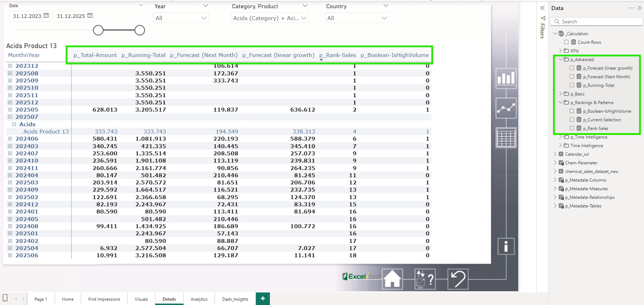Open the start date calendar picker

(x=46, y=15)
